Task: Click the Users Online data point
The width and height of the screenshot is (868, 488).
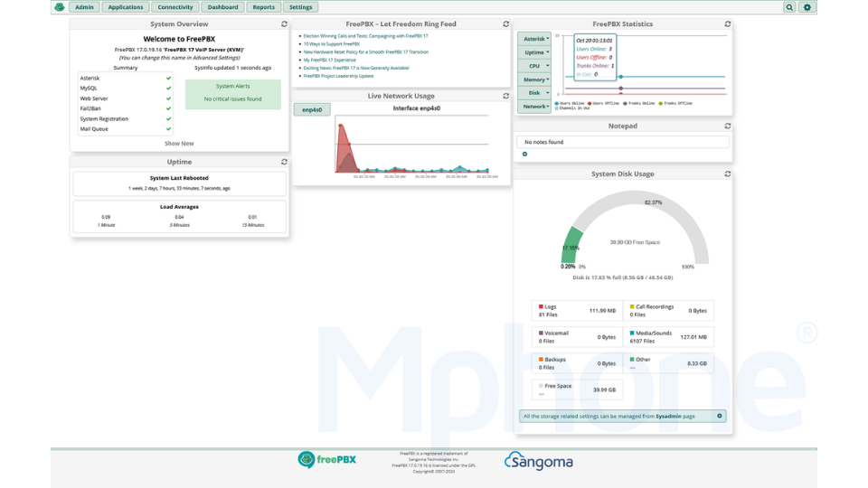Action: pyautogui.click(x=620, y=76)
